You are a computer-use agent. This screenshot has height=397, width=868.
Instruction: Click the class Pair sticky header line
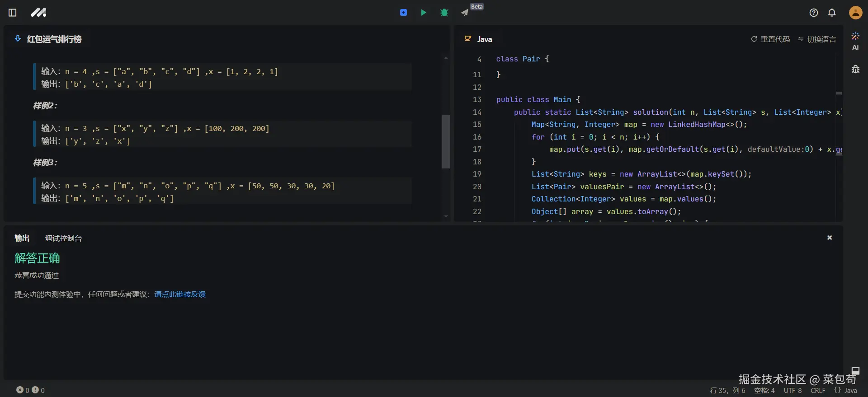click(x=523, y=59)
